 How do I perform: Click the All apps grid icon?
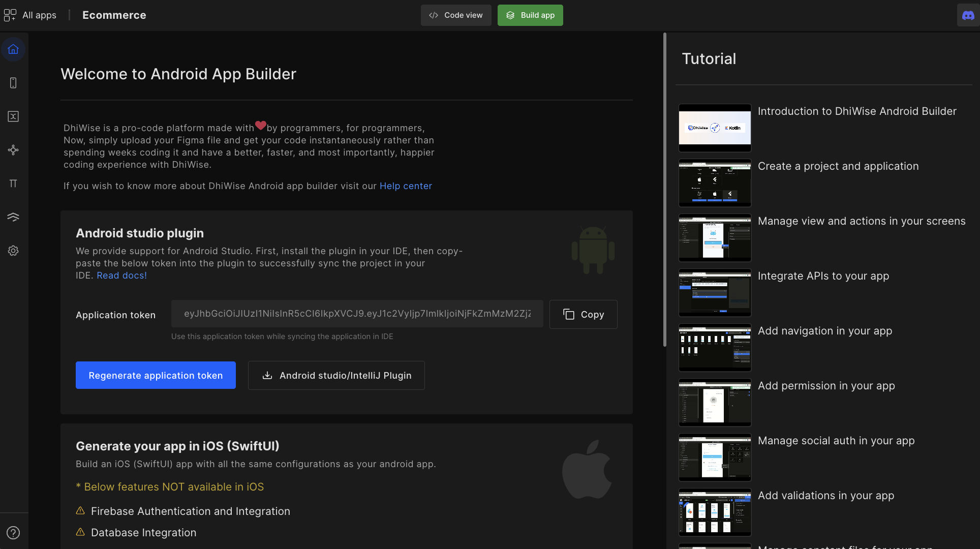tap(10, 15)
